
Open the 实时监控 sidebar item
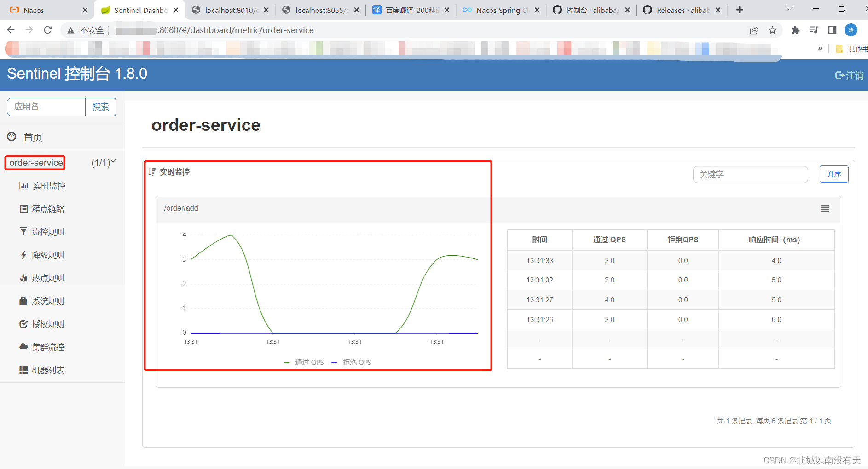[x=42, y=186]
